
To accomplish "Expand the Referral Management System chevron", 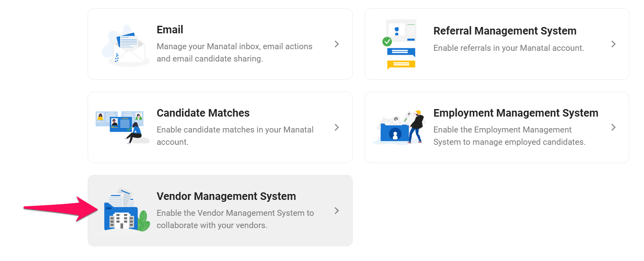I will pos(613,44).
